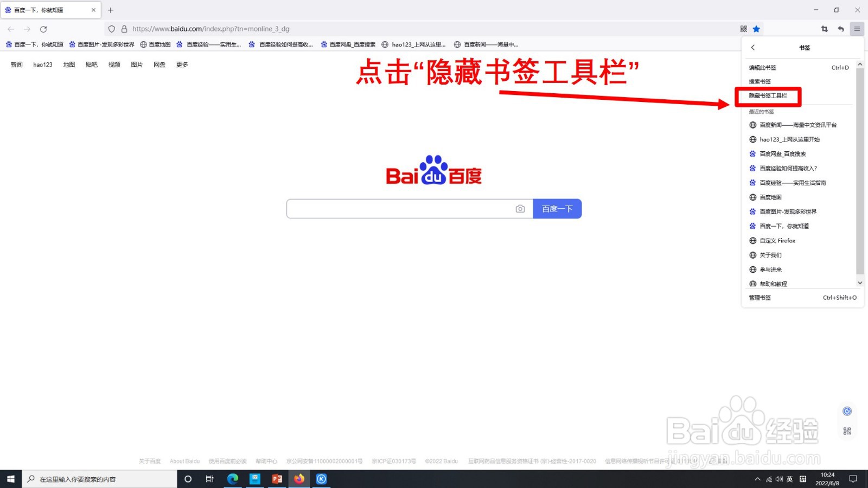Click the QR code icon at page right
This screenshot has width=868, height=488.
[847, 431]
